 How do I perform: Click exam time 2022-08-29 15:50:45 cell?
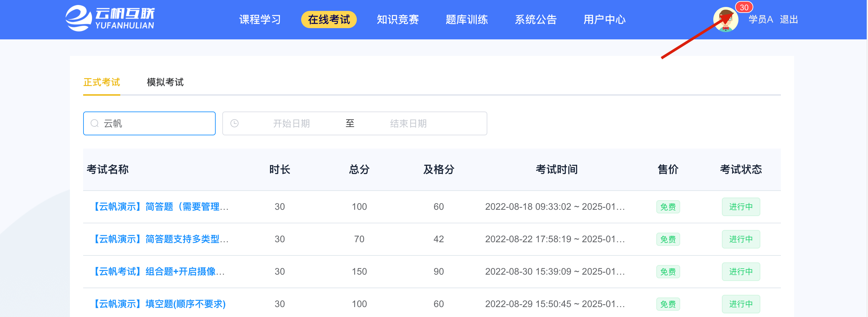tap(555, 304)
